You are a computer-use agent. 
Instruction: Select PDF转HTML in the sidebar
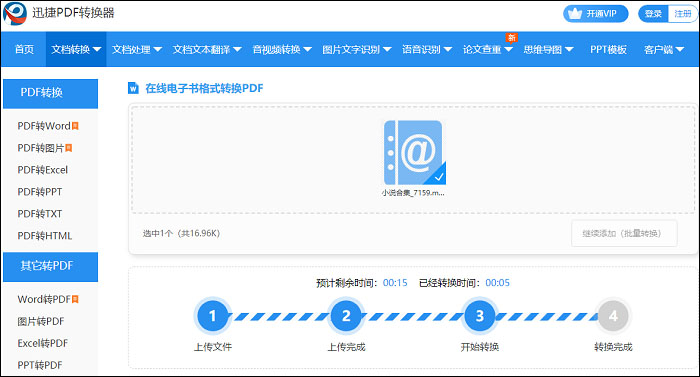[45, 235]
